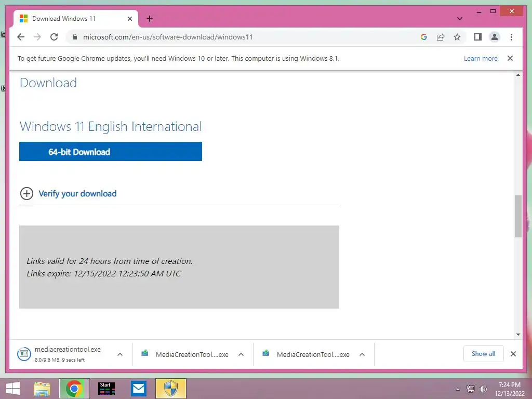Viewport: 532px width, 399px height.
Task: Click Show all downloads button
Action: (484, 354)
